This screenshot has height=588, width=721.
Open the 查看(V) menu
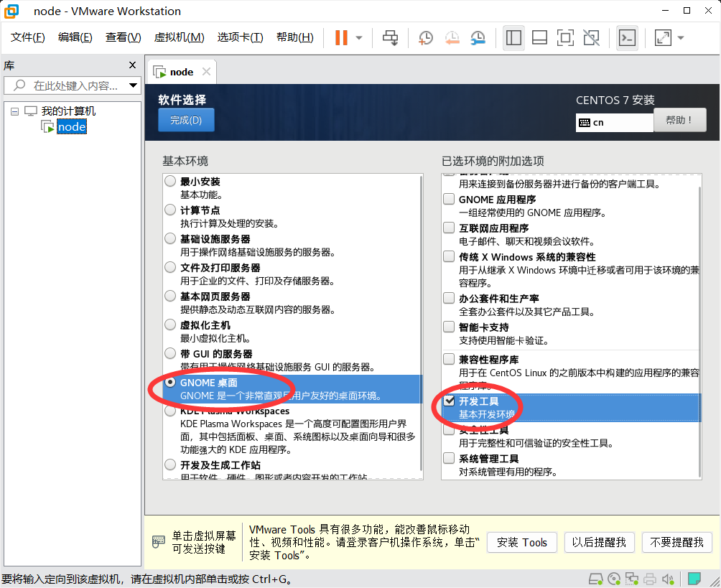pos(123,37)
